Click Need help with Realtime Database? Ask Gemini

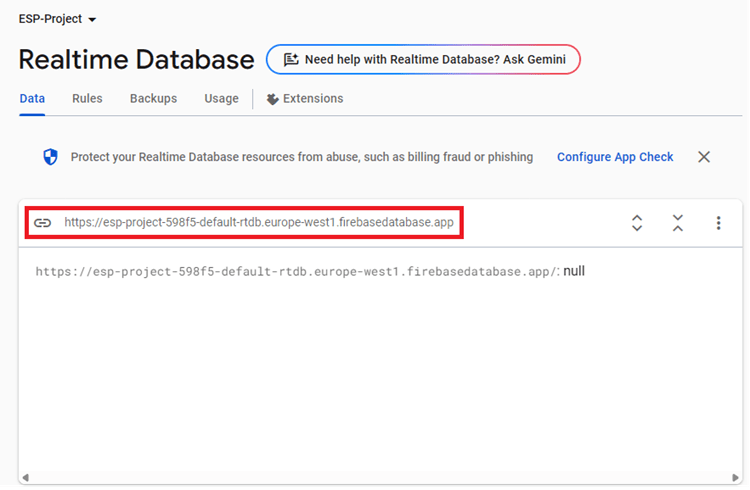click(423, 59)
